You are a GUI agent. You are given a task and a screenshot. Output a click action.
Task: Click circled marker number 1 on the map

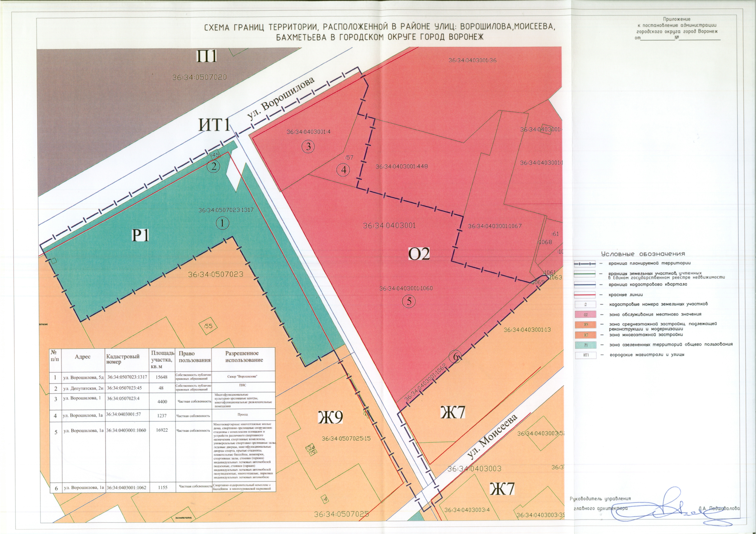(x=223, y=224)
